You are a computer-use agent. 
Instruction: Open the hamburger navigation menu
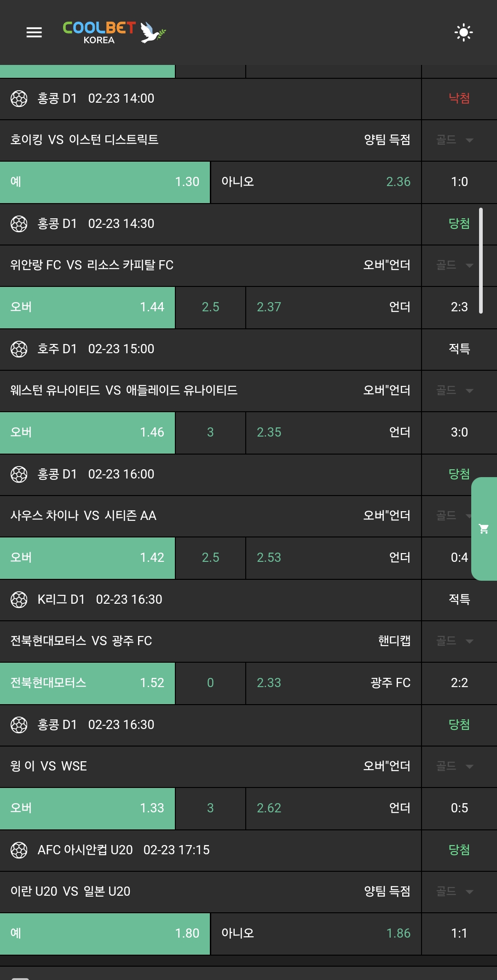tap(34, 32)
